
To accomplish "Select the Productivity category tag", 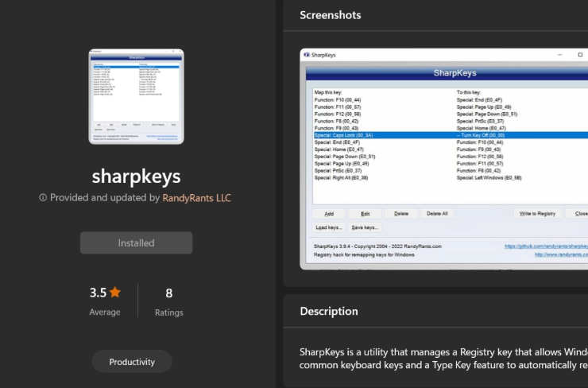I will (x=132, y=362).
